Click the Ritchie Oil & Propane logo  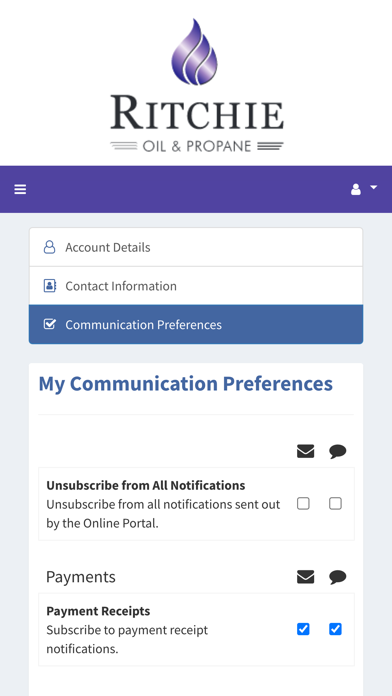[x=196, y=85]
